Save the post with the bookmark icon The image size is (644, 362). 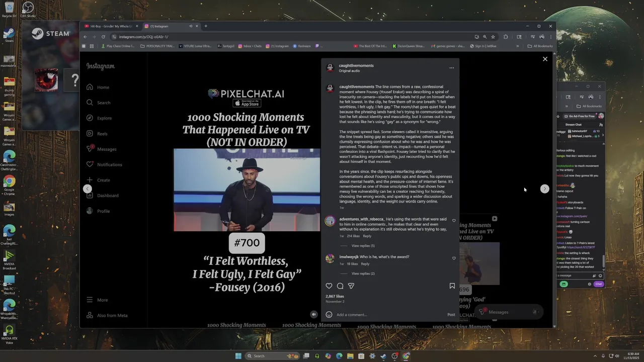pos(452,286)
